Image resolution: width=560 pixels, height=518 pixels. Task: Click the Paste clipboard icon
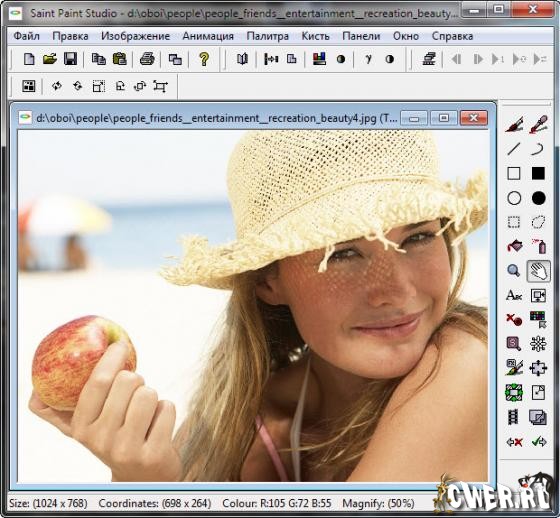119,59
